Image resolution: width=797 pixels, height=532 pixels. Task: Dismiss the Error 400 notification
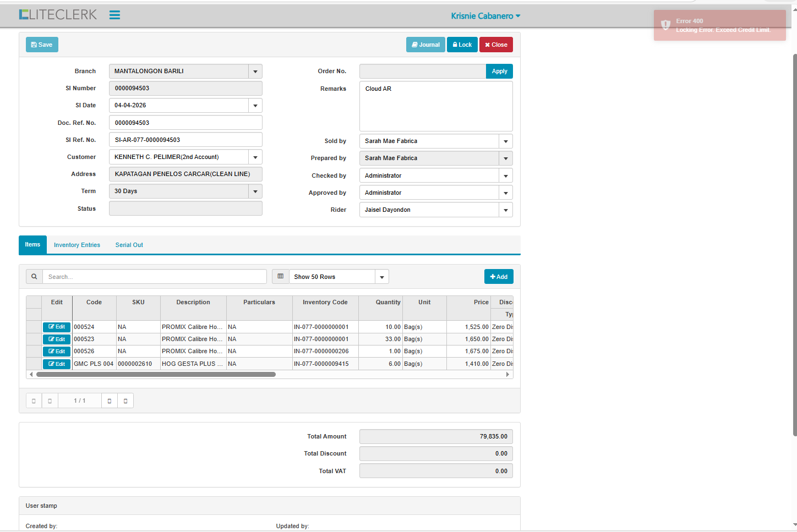719,25
